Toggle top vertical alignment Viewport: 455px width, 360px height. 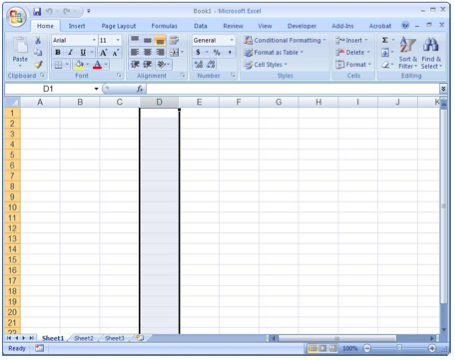pyautogui.click(x=135, y=40)
